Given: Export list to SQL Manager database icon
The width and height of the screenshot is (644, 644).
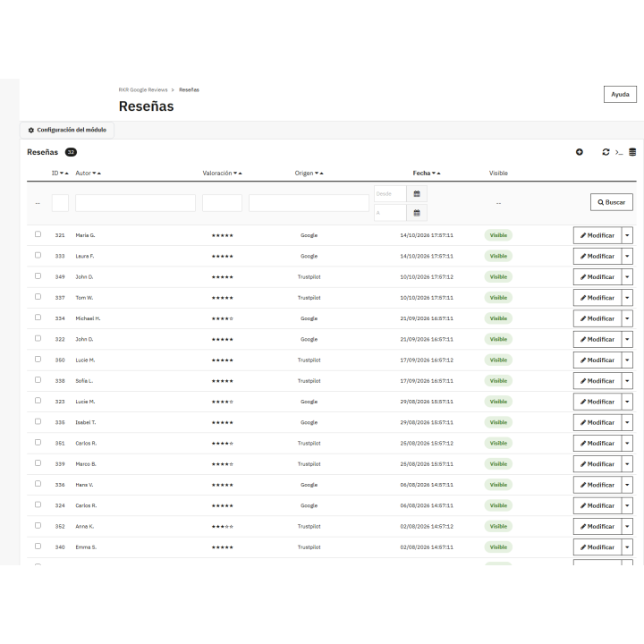Looking at the screenshot, I should coord(632,152).
